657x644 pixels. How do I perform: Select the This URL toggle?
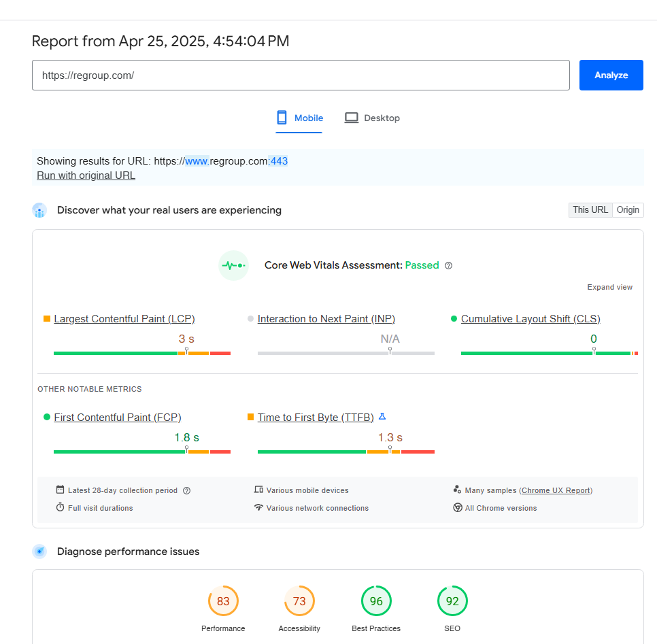(590, 210)
